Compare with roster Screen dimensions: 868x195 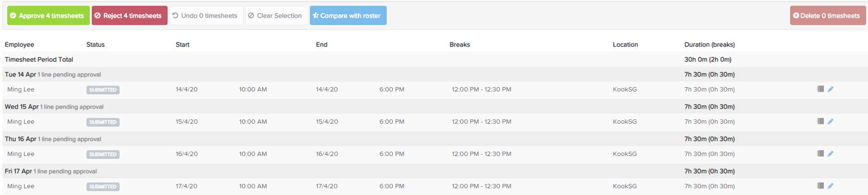[x=348, y=15]
